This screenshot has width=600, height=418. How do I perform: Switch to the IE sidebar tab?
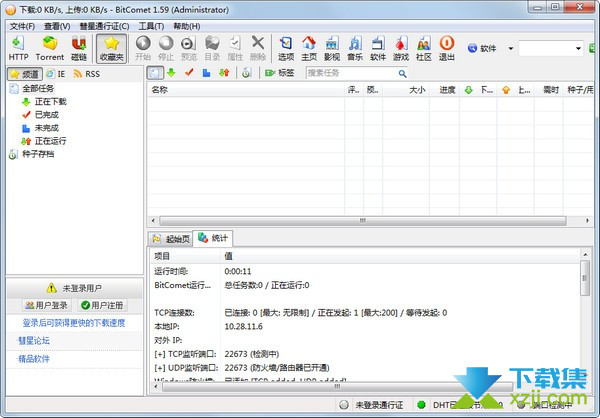[x=56, y=74]
